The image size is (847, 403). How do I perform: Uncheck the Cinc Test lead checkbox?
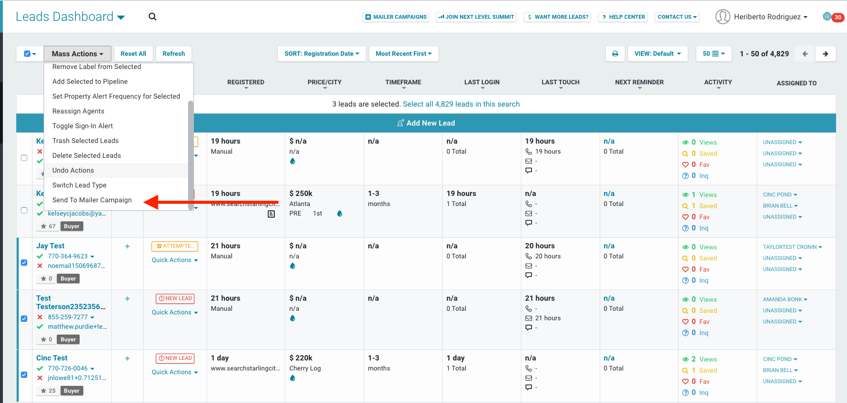click(24, 374)
